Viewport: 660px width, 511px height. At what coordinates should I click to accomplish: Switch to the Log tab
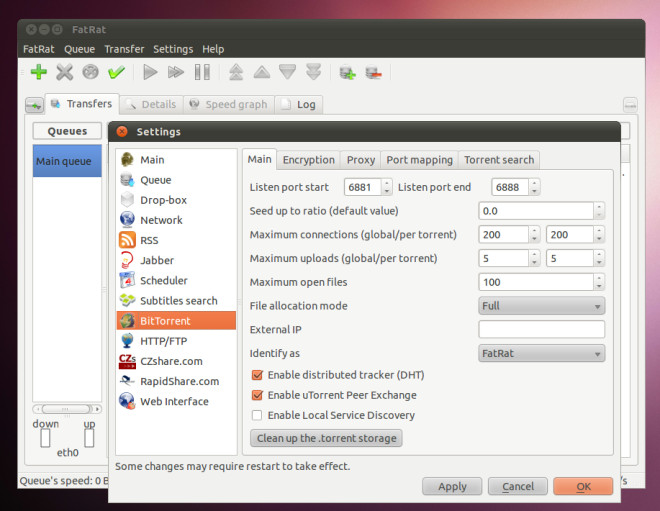point(299,104)
